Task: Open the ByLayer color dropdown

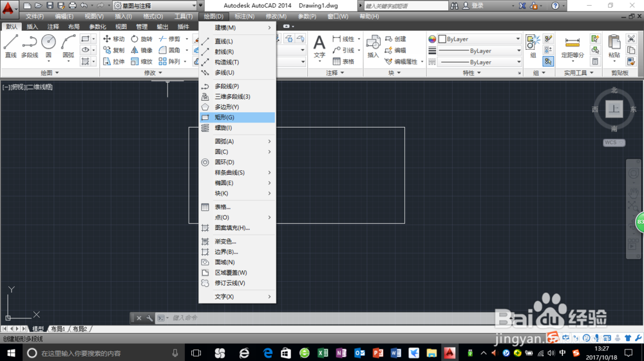Action: click(479, 39)
